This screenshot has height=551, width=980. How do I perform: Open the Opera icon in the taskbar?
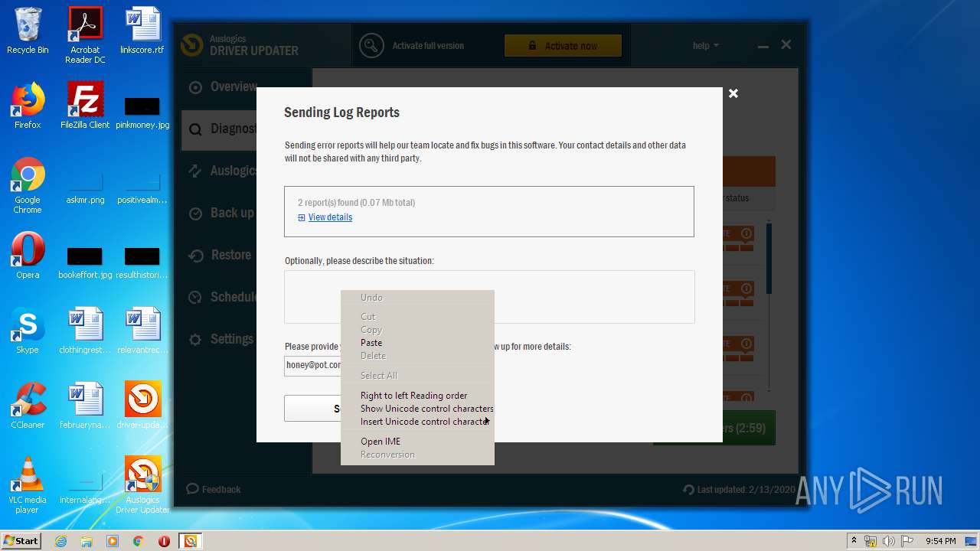click(x=164, y=541)
